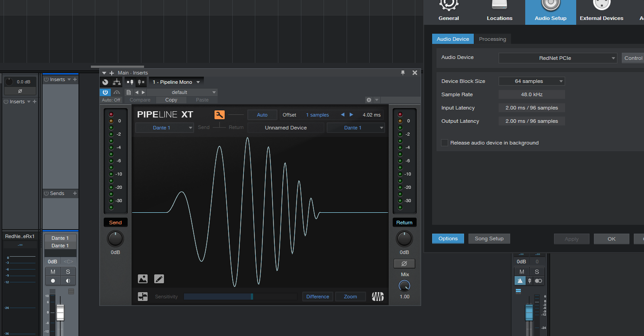Viewport: 644px width, 336px height.
Task: Click the OK button
Action: (x=612, y=239)
